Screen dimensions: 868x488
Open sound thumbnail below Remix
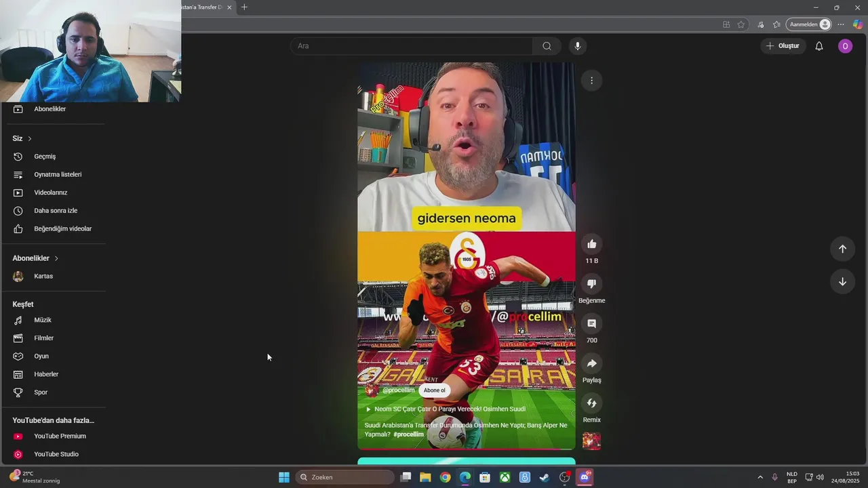(591, 441)
